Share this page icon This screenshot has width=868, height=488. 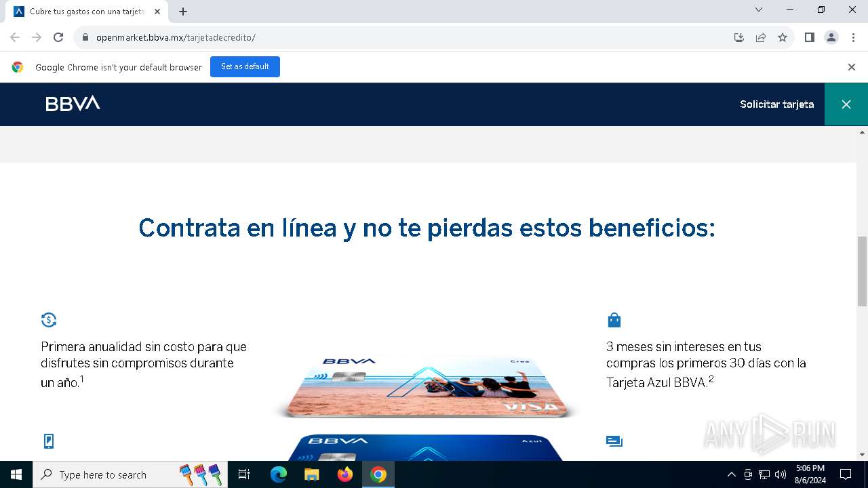pos(761,37)
